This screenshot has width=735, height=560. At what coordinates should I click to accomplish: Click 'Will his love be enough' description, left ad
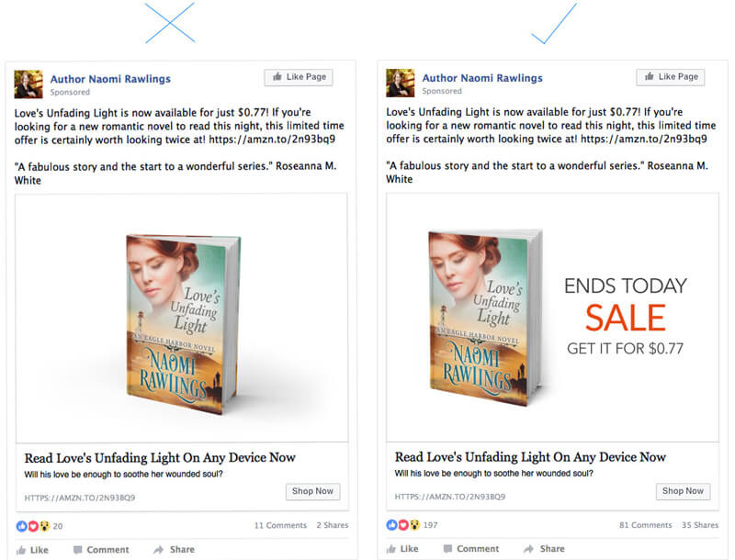coord(123,475)
